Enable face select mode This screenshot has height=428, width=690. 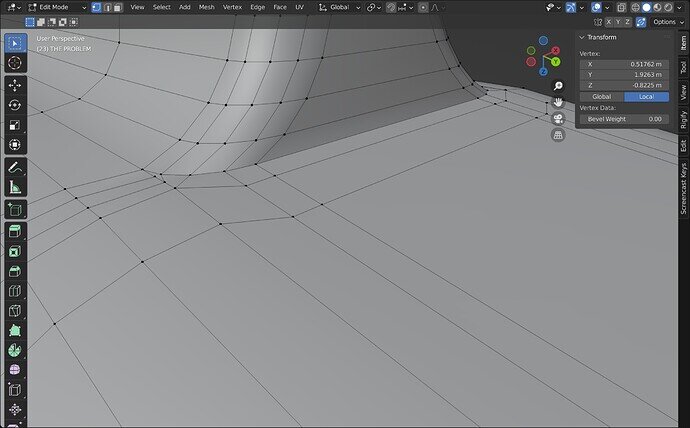click(x=120, y=7)
